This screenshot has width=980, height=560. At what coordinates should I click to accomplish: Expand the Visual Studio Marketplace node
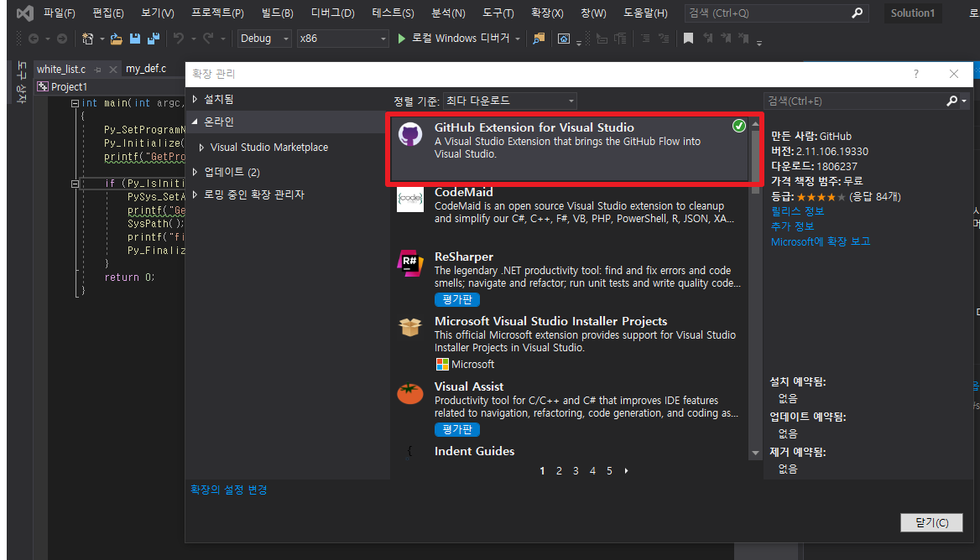click(201, 148)
